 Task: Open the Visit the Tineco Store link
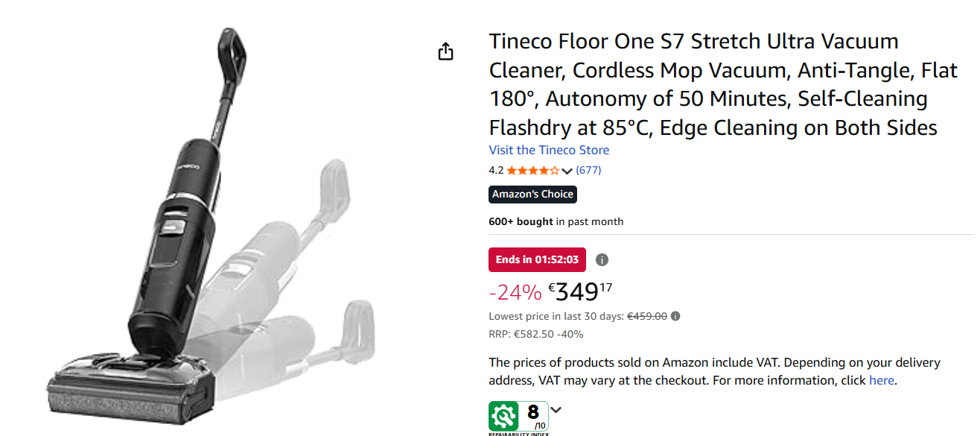(x=549, y=150)
